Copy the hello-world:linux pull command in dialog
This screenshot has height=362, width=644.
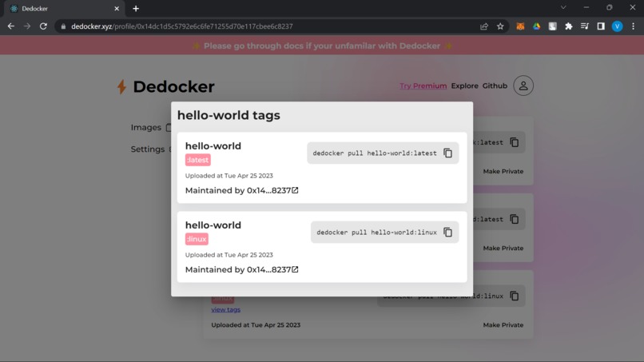447,233
